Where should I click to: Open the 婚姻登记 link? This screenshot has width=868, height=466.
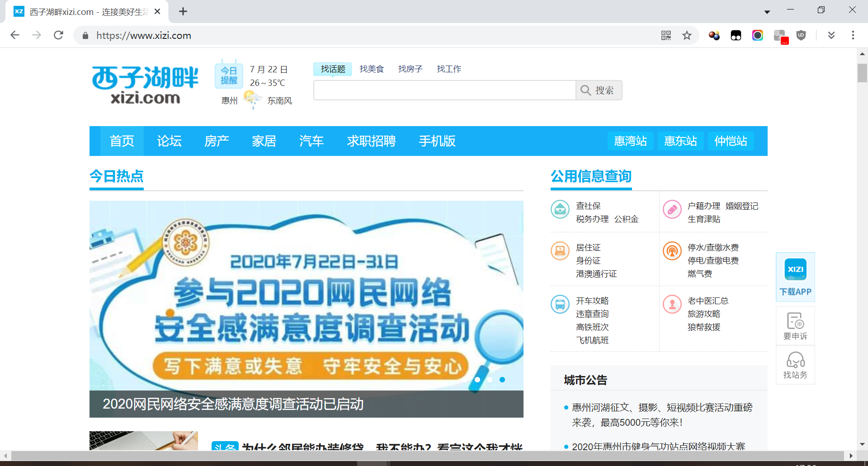[x=742, y=206]
